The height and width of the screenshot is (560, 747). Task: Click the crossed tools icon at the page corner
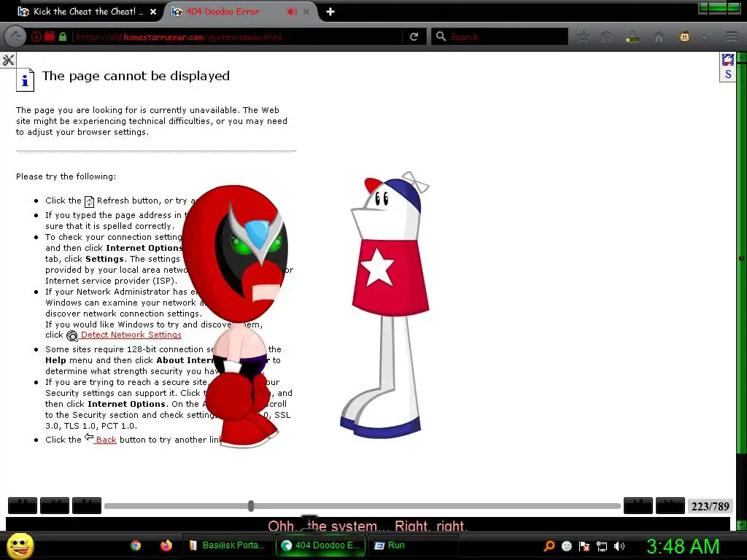click(x=8, y=60)
